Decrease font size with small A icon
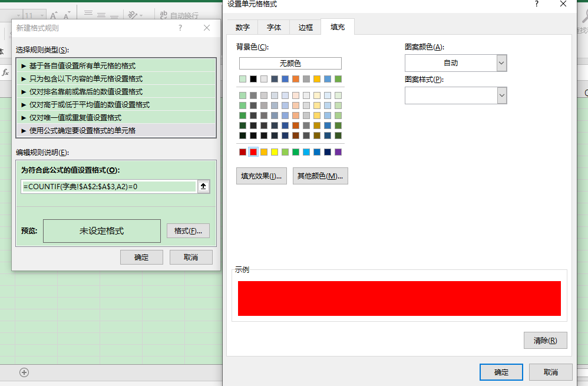Viewport: 588px width, 386px height. point(67,15)
